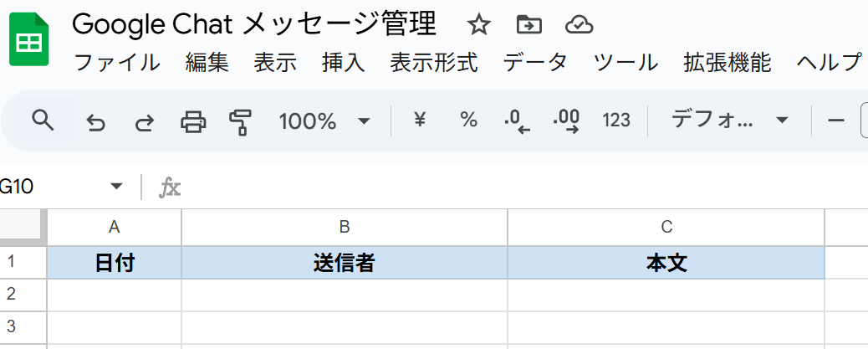The height and width of the screenshot is (349, 868).
Task: Print the spreadsheet
Action: 193,122
